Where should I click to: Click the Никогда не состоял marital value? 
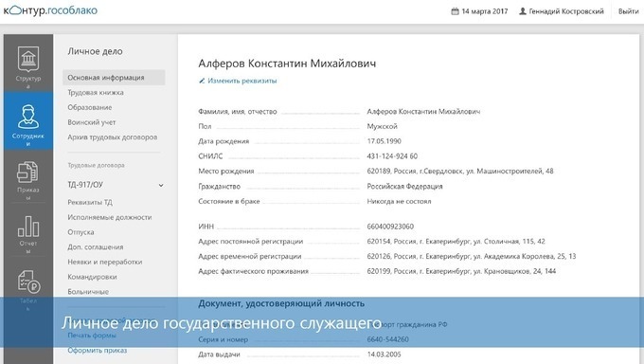tap(399, 201)
